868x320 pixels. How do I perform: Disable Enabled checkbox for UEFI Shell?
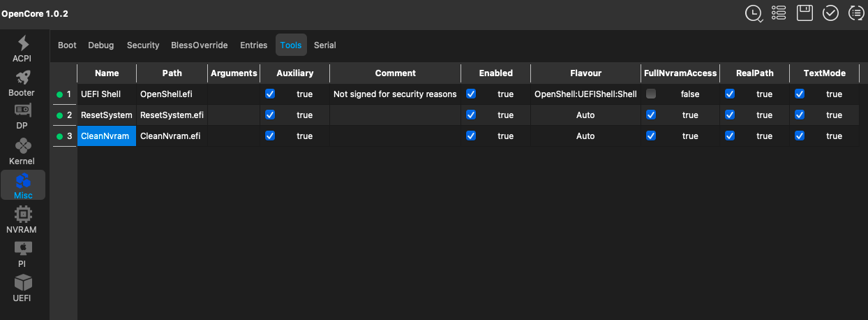[471, 94]
